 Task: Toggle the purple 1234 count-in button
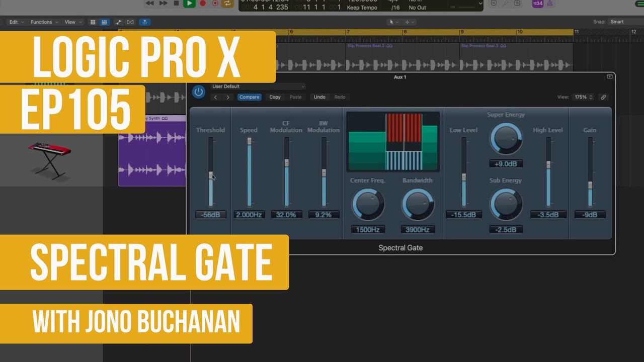tap(537, 3)
